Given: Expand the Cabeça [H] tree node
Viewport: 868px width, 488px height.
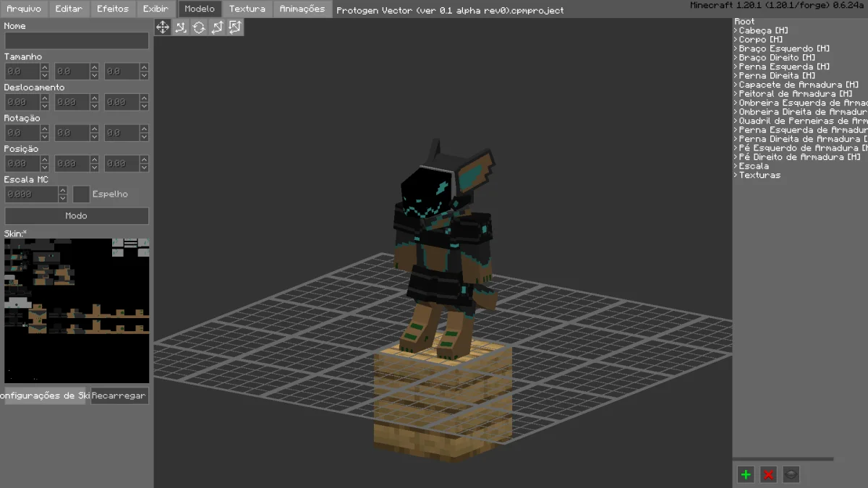Looking at the screenshot, I should (x=736, y=30).
